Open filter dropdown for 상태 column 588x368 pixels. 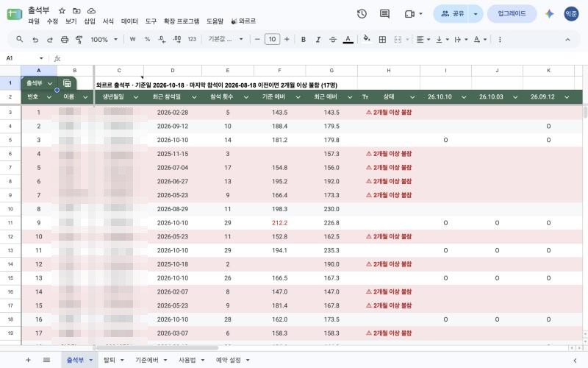pos(412,97)
